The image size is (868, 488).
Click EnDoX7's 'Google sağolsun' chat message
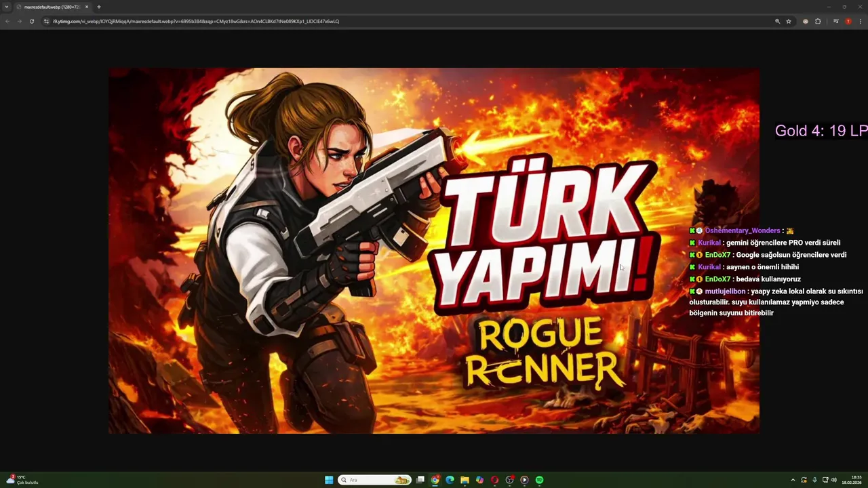click(768, 255)
